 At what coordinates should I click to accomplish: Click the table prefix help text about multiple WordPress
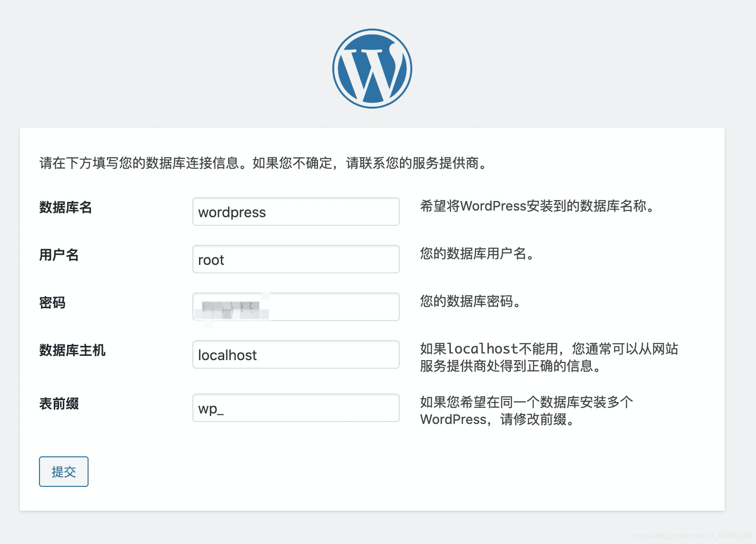pos(527,411)
